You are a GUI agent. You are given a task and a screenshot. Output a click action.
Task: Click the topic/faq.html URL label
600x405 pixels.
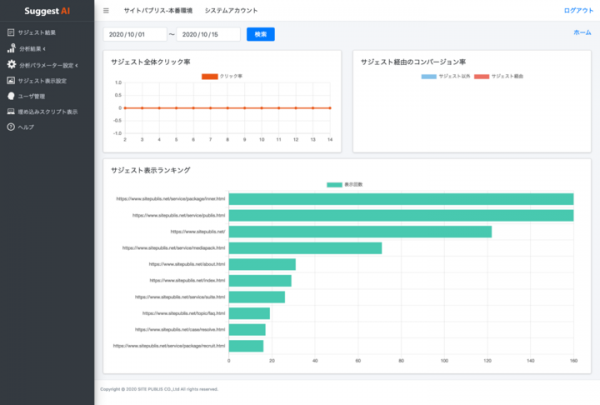click(184, 313)
